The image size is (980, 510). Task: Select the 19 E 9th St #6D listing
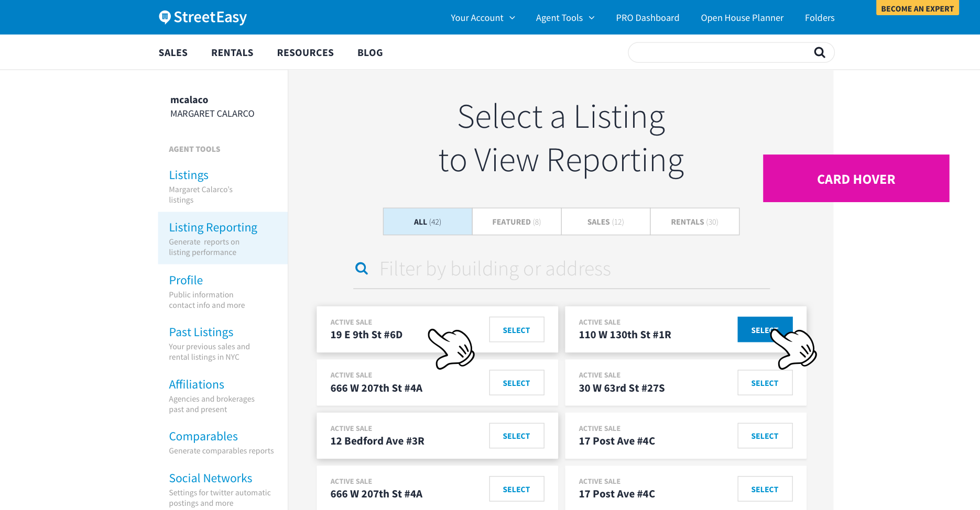(x=517, y=330)
